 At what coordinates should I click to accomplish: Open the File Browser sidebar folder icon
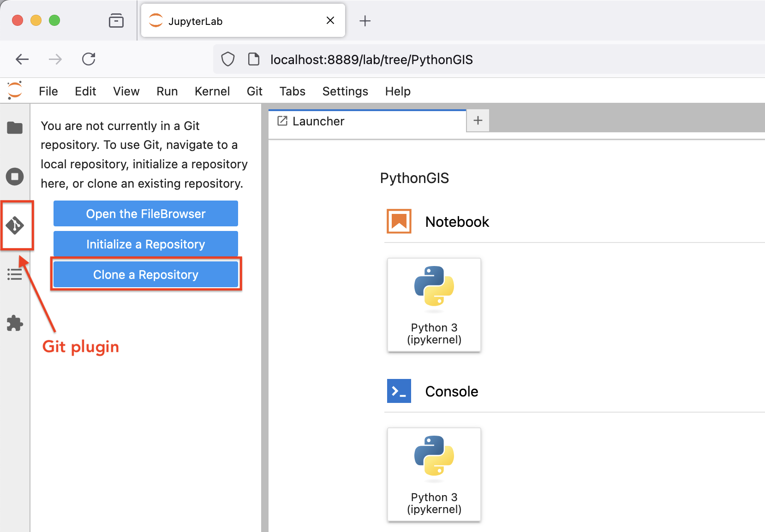tap(15, 128)
